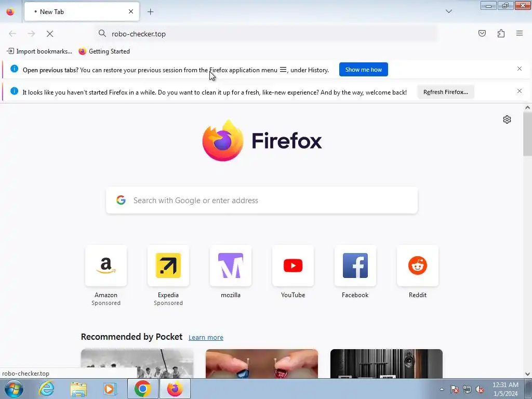Click the Google G icon in search box
The height and width of the screenshot is (399, 532).
coord(121,200)
